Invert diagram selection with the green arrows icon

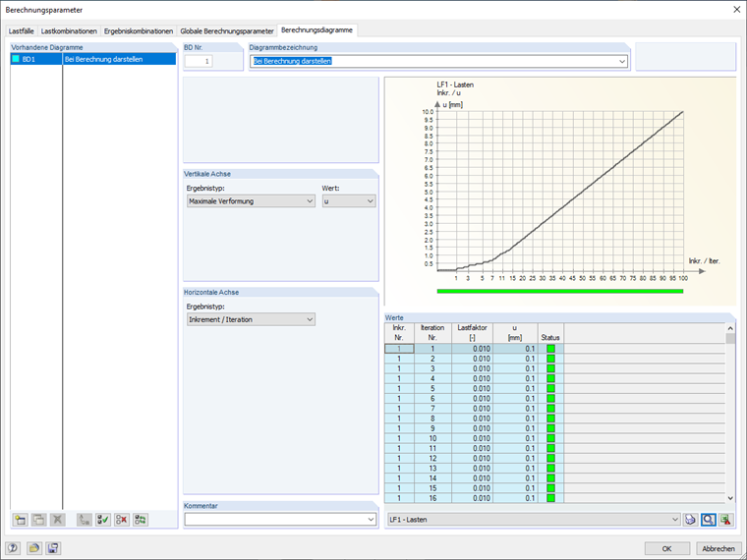[x=140, y=520]
